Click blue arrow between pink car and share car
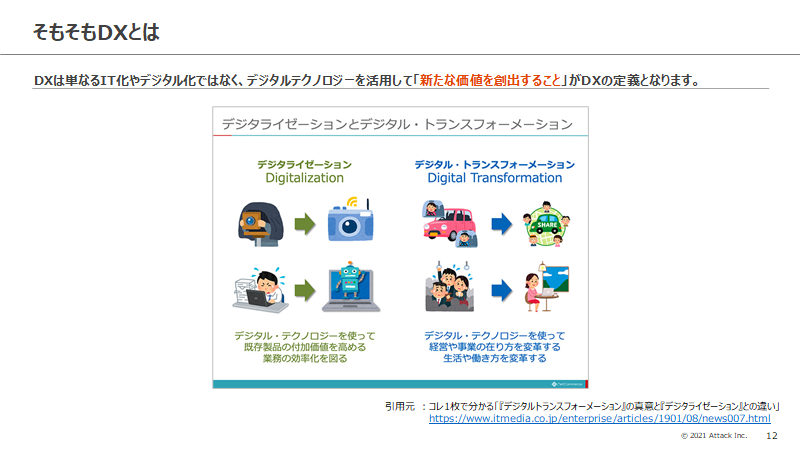The width and height of the screenshot is (800, 450). click(x=502, y=223)
